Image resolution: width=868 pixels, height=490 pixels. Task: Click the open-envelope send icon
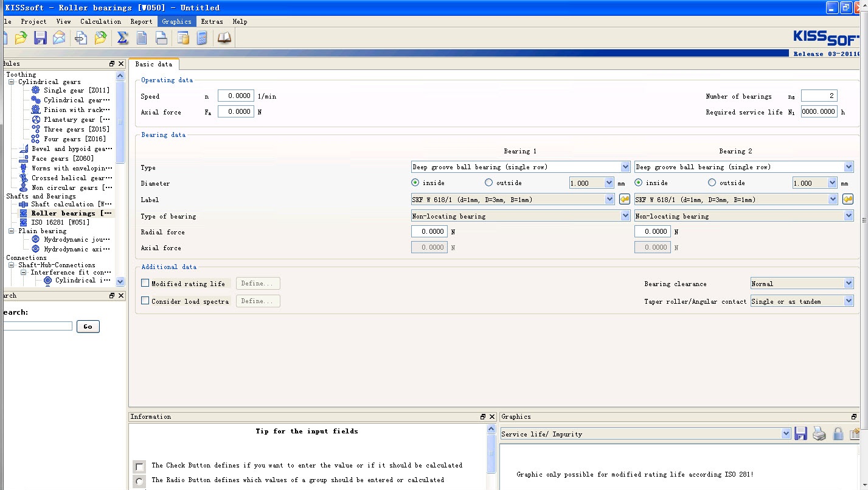click(59, 38)
